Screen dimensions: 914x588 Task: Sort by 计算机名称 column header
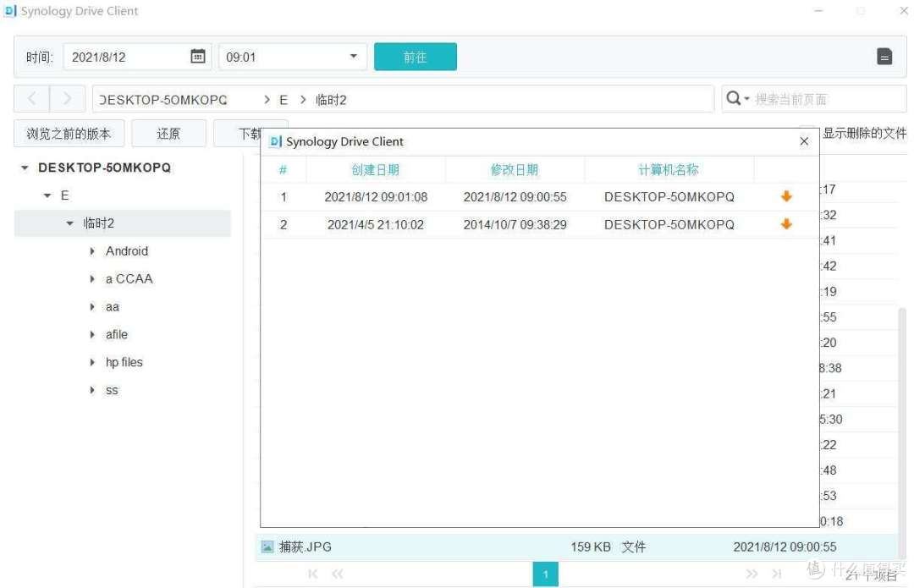point(668,169)
